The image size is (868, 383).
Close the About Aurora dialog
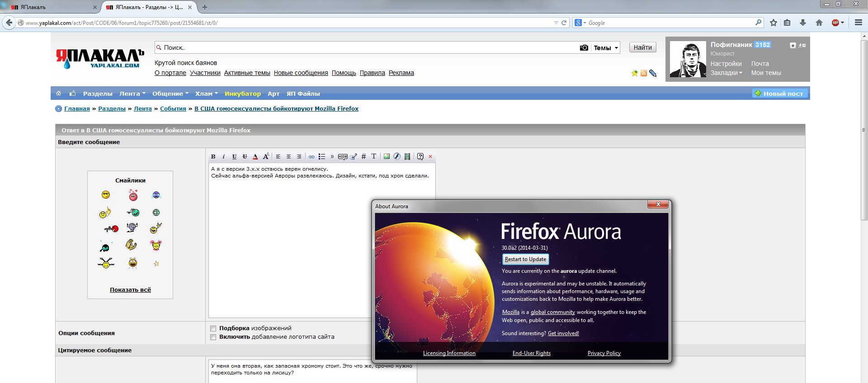click(x=658, y=205)
